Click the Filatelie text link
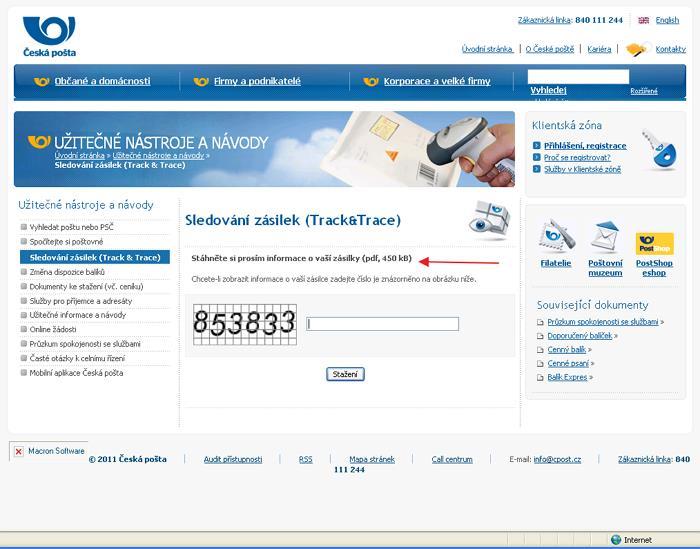This screenshot has height=549, width=700. (556, 263)
